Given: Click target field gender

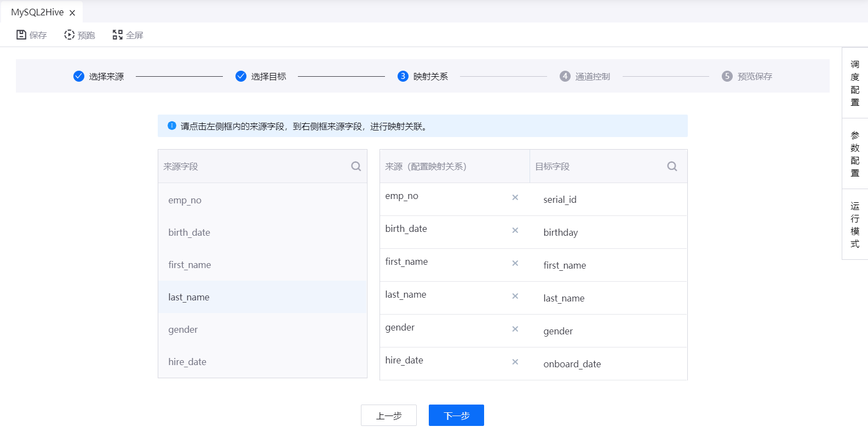Looking at the screenshot, I should pos(558,331).
